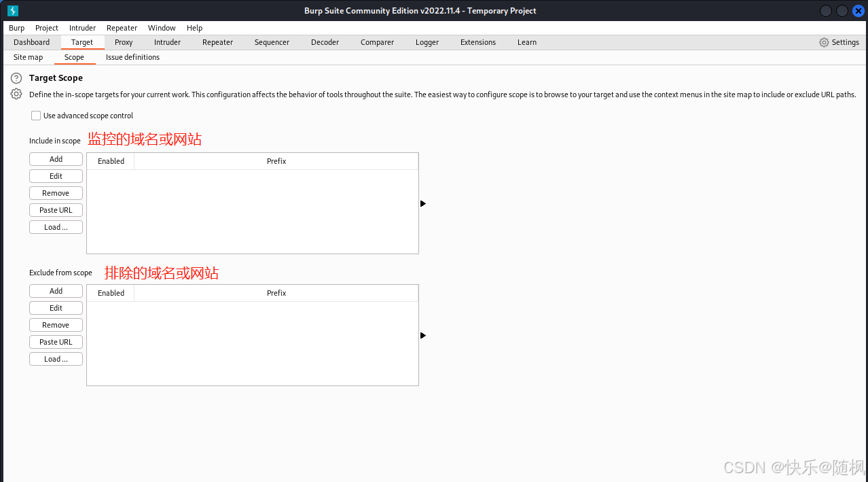868x482 pixels.
Task: Open the Help menu
Action: point(195,28)
